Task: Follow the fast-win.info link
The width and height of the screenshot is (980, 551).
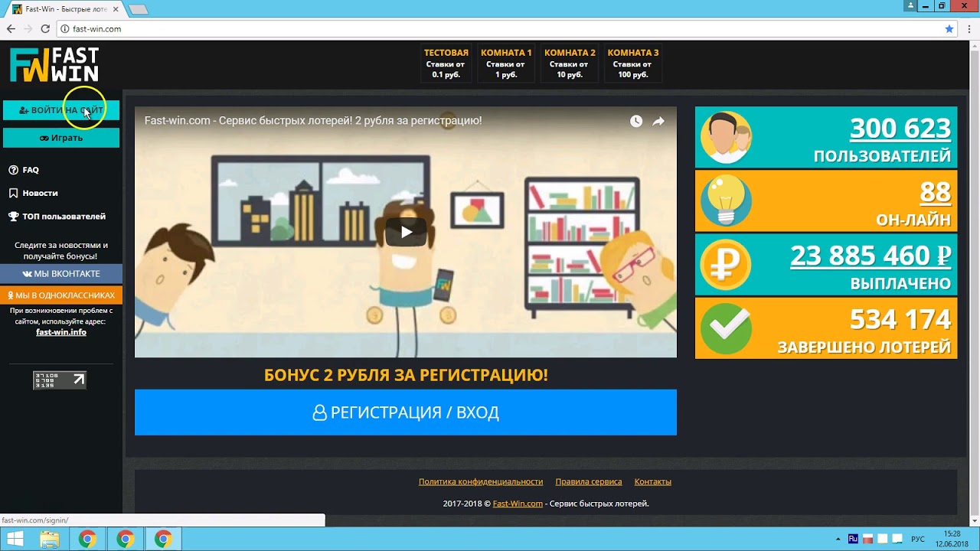Action: [x=61, y=332]
